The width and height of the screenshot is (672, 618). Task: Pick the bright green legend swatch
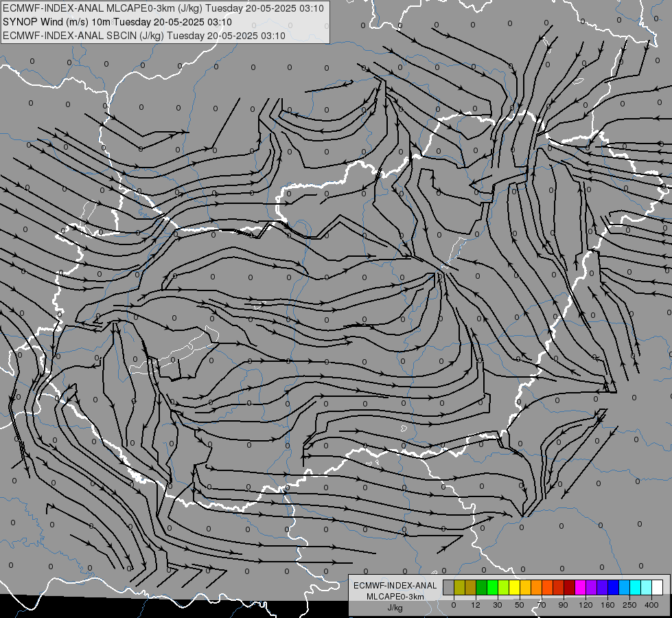pos(492,587)
